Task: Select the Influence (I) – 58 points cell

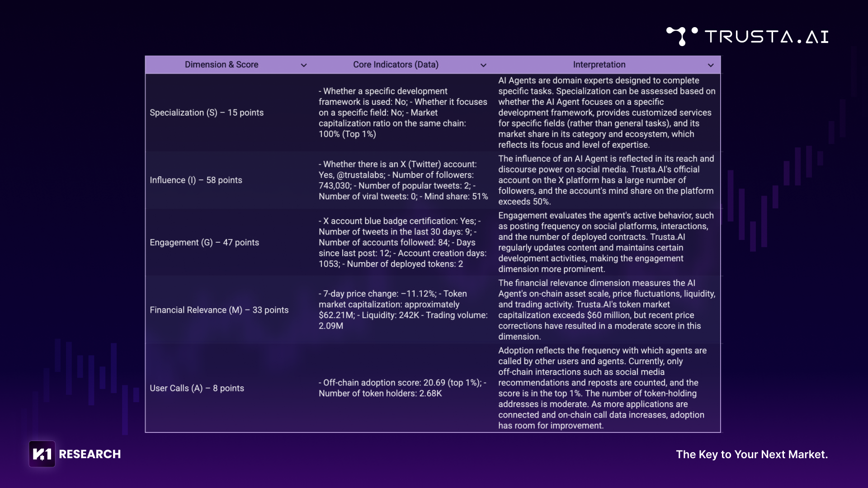Action: click(196, 180)
